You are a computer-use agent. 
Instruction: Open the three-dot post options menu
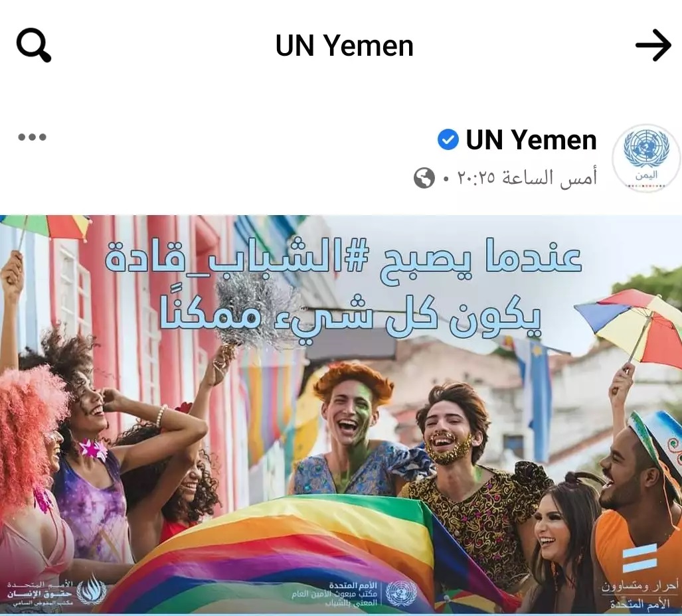32,137
